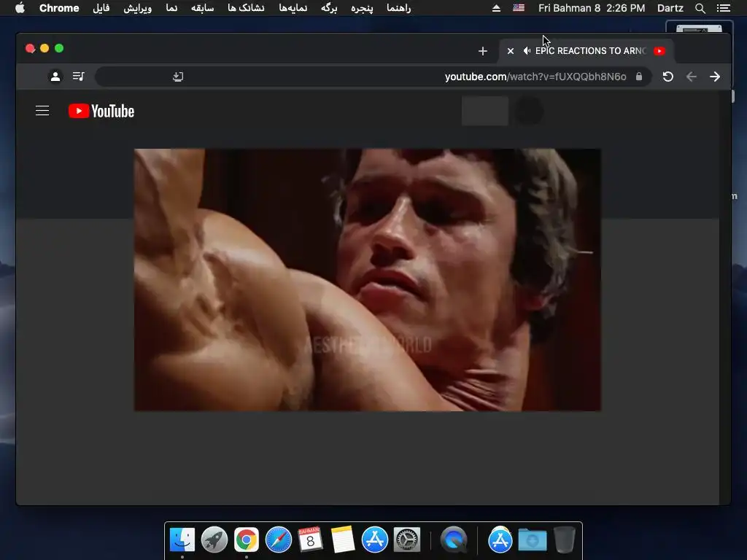
Task: Click the Chrome icon in the Dock
Action: 247,540
